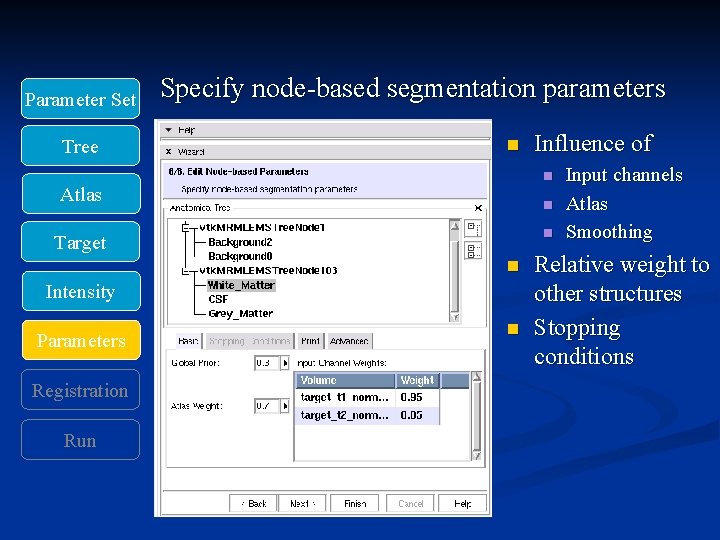This screenshot has width=720, height=540.
Task: Switch to the Stopping Conditions tab
Action: [249, 341]
